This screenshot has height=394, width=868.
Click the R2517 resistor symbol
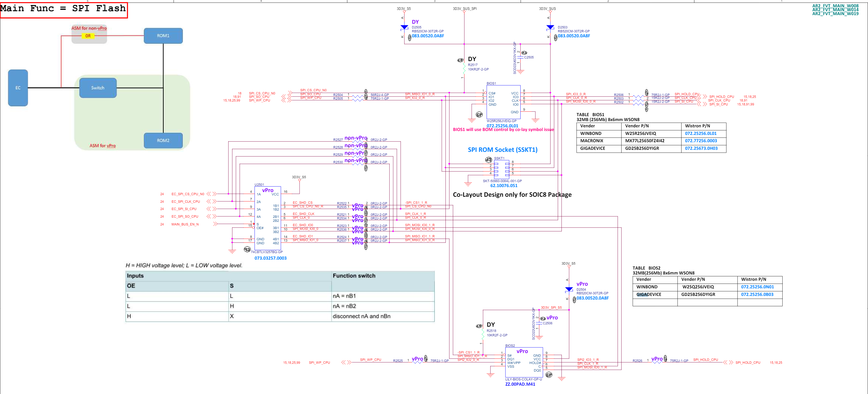[x=464, y=68]
